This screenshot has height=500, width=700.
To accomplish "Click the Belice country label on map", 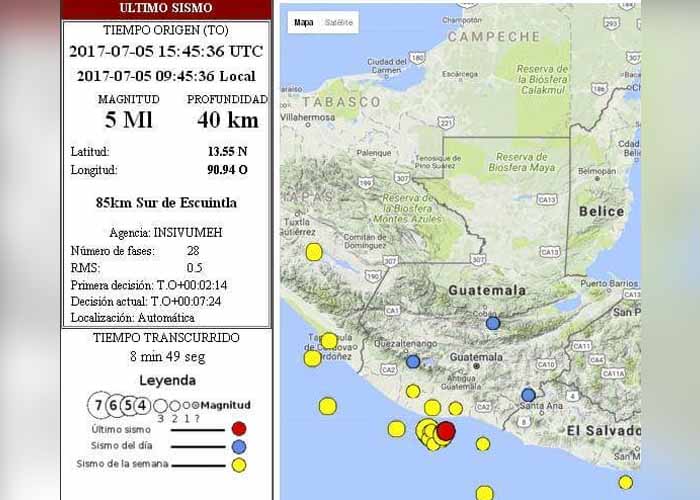I will pyautogui.click(x=601, y=212).
